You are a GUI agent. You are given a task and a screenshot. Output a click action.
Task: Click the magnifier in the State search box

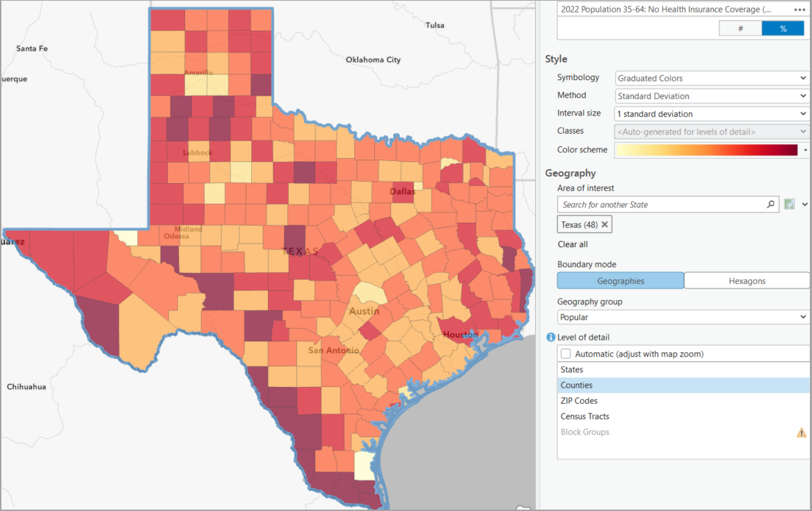click(x=770, y=204)
